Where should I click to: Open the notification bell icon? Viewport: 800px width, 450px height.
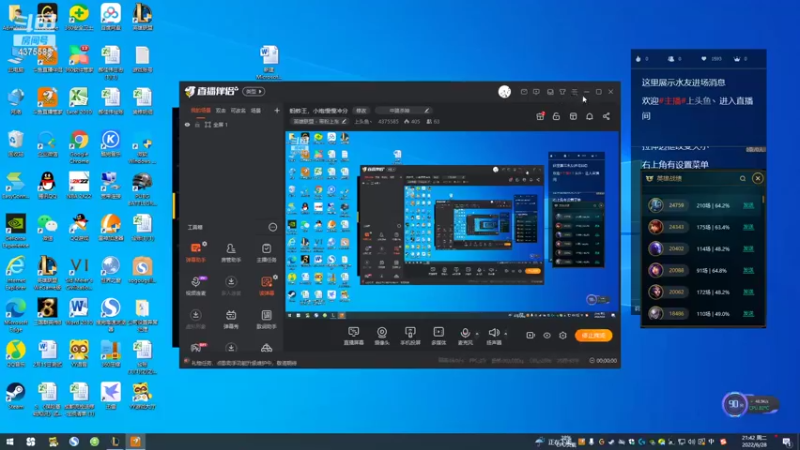tap(589, 116)
